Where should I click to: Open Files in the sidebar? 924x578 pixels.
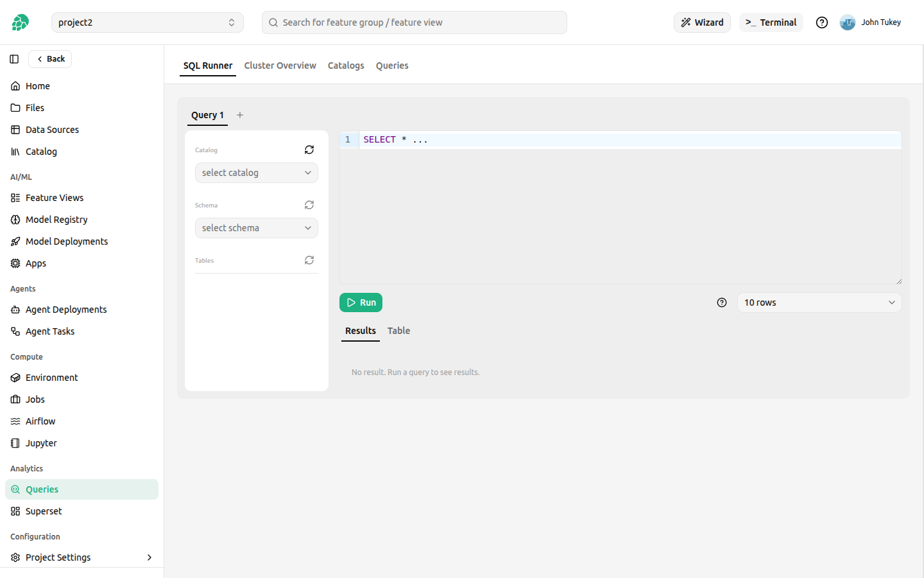81,108
